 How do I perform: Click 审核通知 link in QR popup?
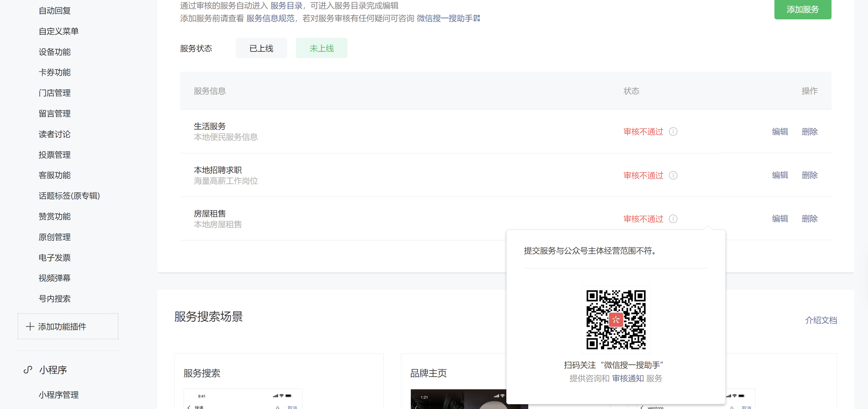(x=628, y=378)
